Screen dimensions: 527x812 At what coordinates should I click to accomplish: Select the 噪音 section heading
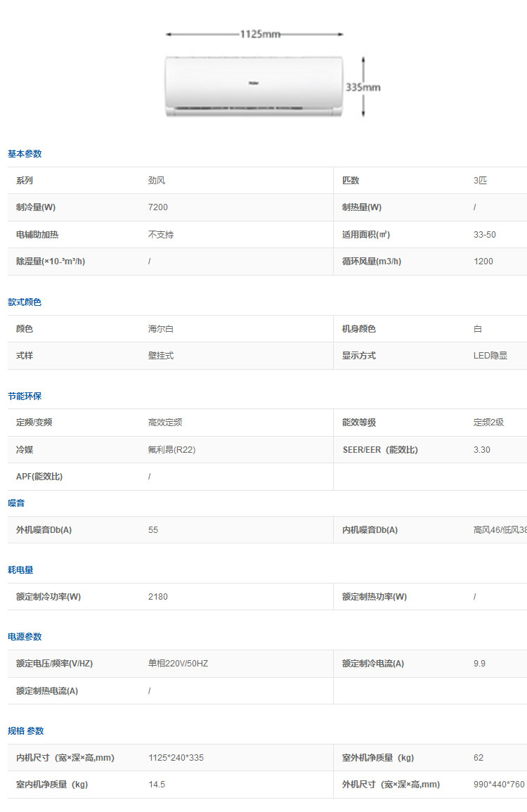(x=16, y=503)
